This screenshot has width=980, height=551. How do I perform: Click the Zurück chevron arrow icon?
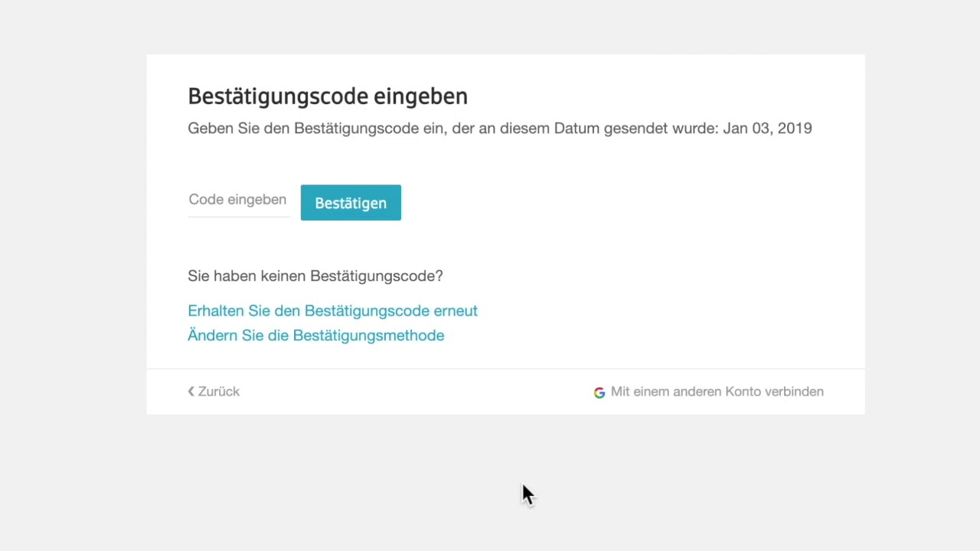(x=191, y=392)
